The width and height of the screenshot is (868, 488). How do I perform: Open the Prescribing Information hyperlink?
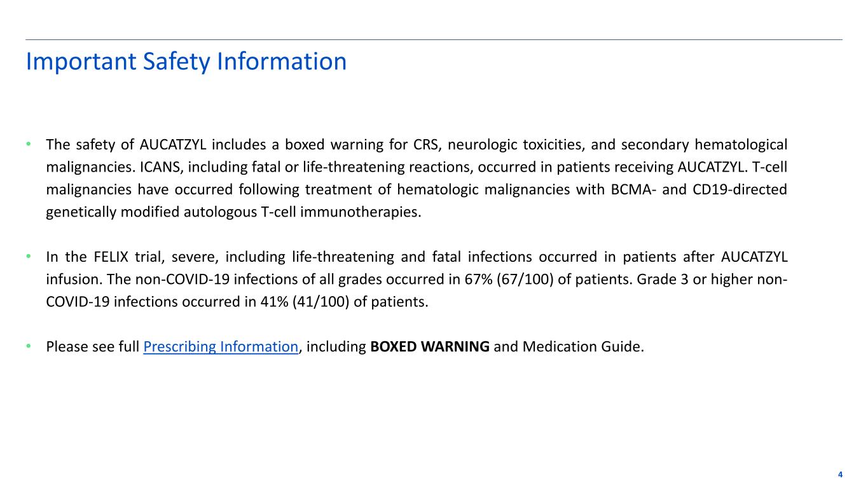[221, 347]
